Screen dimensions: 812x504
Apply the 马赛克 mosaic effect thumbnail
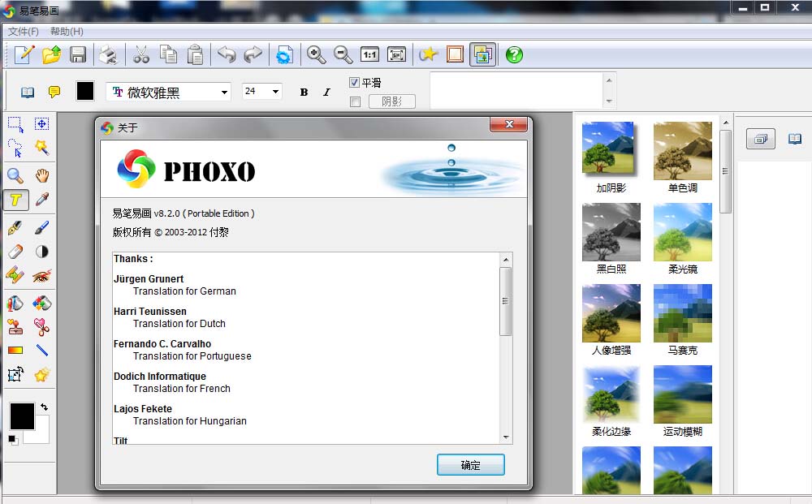pyautogui.click(x=682, y=313)
